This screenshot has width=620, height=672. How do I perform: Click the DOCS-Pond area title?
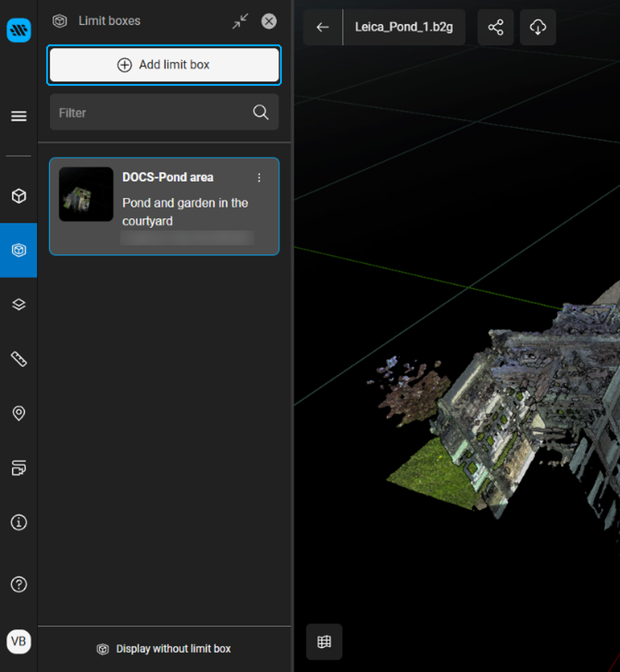168,178
